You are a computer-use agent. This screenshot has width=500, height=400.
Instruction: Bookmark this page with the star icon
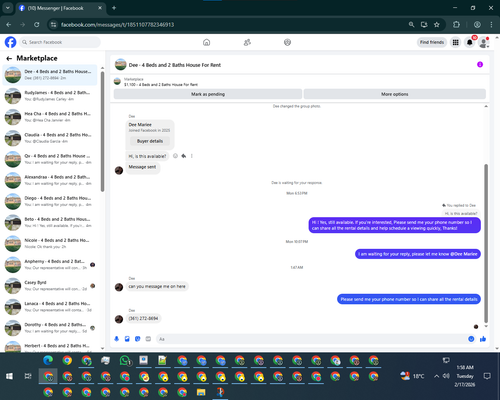click(x=437, y=25)
